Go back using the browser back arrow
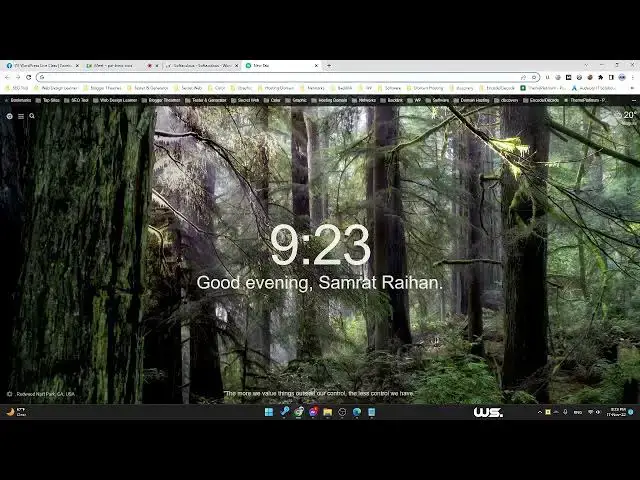Viewport: 640px width, 480px height. [7, 77]
